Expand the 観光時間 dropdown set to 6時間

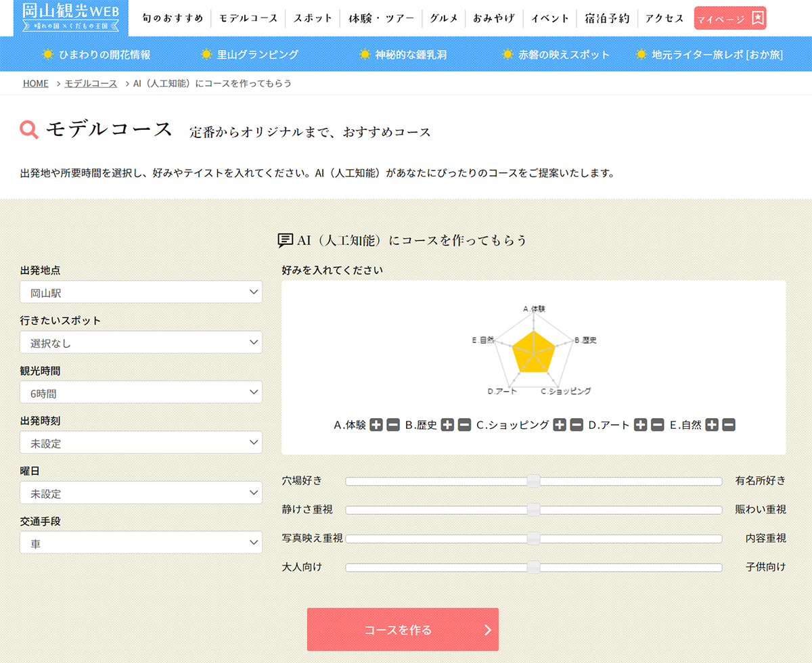(x=141, y=392)
